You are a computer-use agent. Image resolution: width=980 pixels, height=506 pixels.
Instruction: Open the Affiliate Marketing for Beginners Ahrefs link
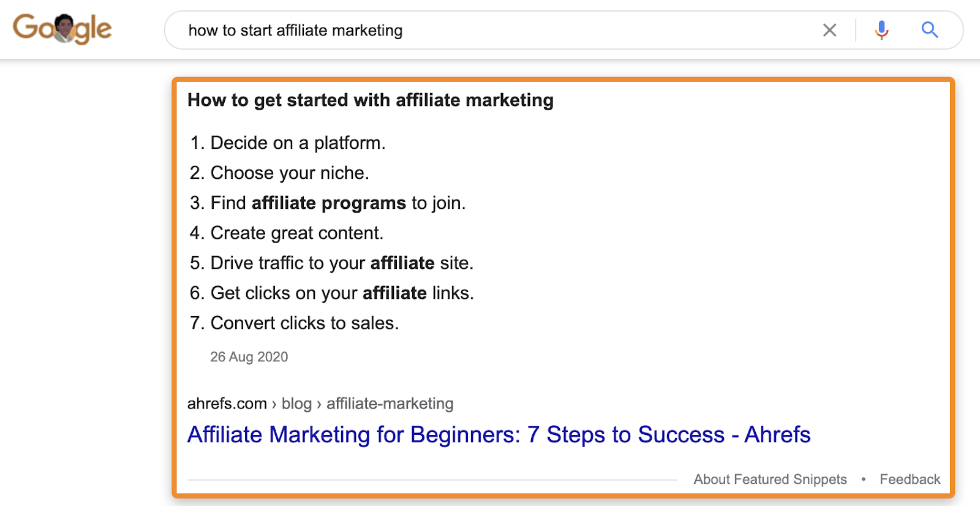click(x=499, y=434)
